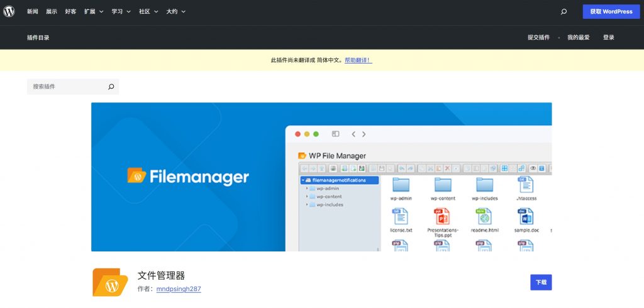Expand the 大约 dropdown menu
Image resolution: width=644 pixels, height=308 pixels.
click(x=176, y=11)
